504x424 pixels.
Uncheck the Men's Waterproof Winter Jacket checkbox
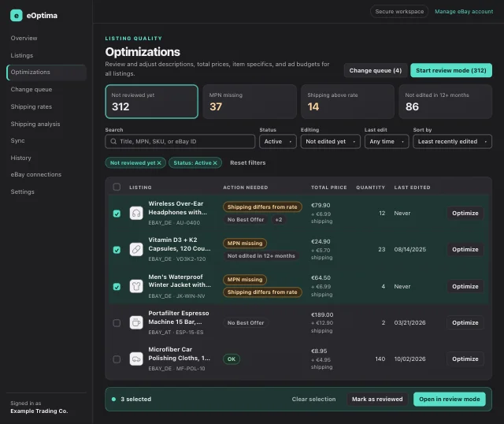(117, 287)
